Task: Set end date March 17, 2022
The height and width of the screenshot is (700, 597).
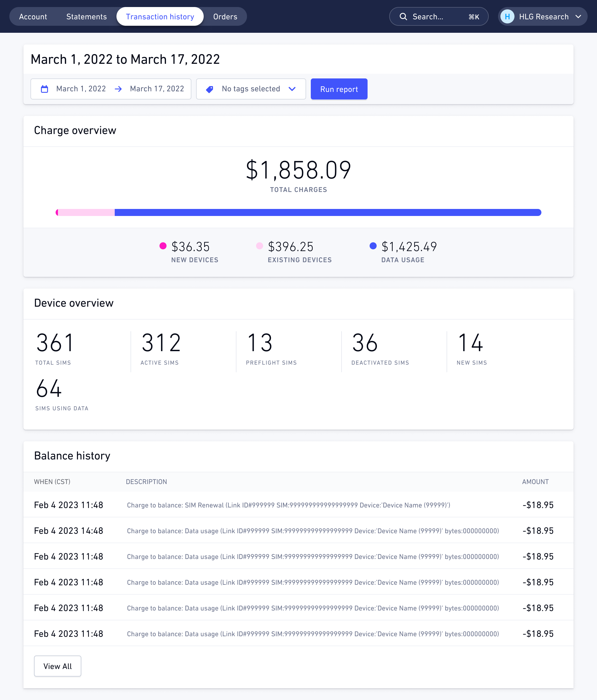Action: tap(157, 89)
